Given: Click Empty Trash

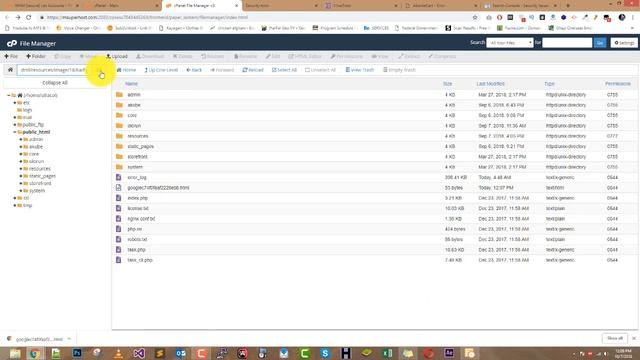Looking at the screenshot, I should (399, 70).
